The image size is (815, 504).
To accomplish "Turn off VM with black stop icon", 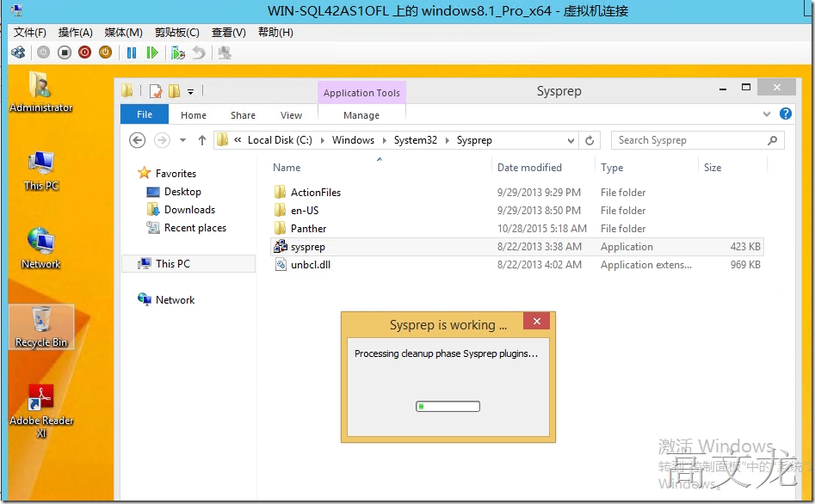I will coord(65,52).
